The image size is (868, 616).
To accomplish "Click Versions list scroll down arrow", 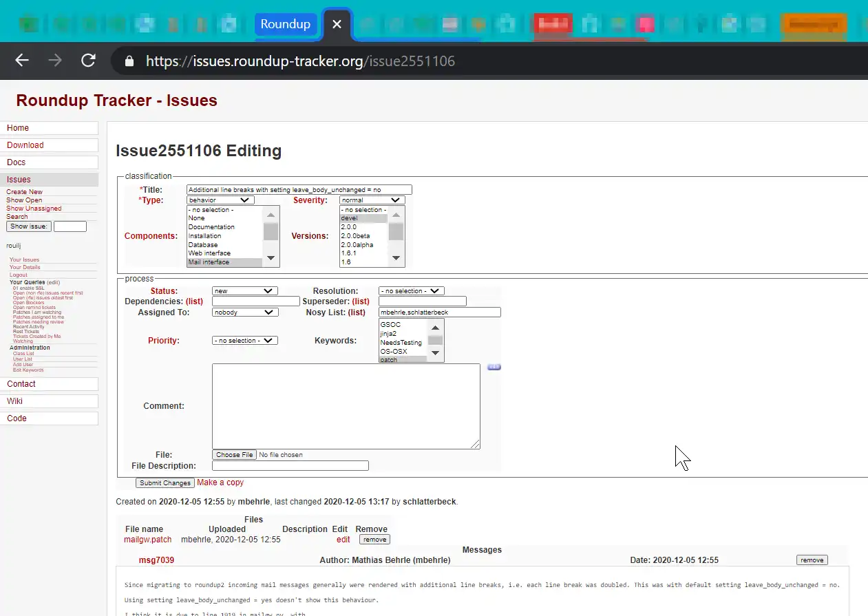I will (x=396, y=259).
